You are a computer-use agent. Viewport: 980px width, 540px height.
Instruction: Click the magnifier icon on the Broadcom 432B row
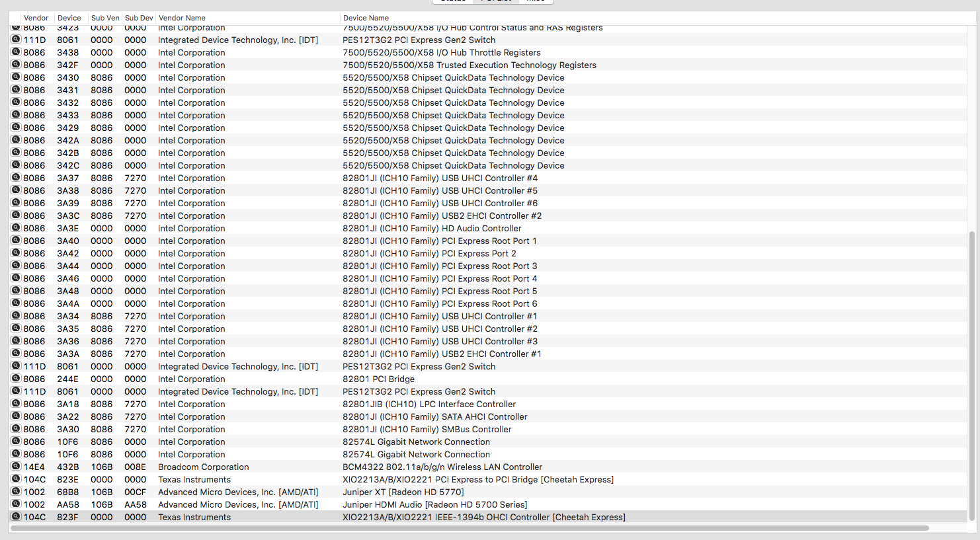[16, 466]
